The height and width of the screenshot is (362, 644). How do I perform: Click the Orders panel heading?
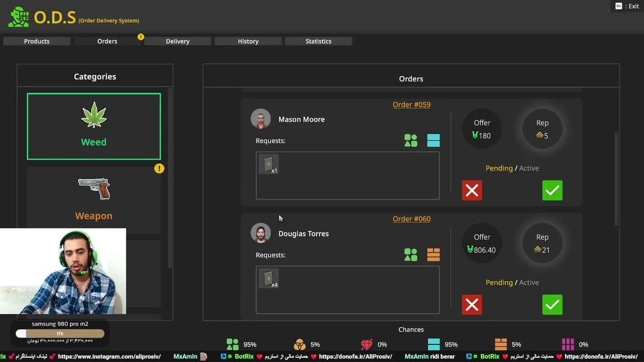click(411, 78)
